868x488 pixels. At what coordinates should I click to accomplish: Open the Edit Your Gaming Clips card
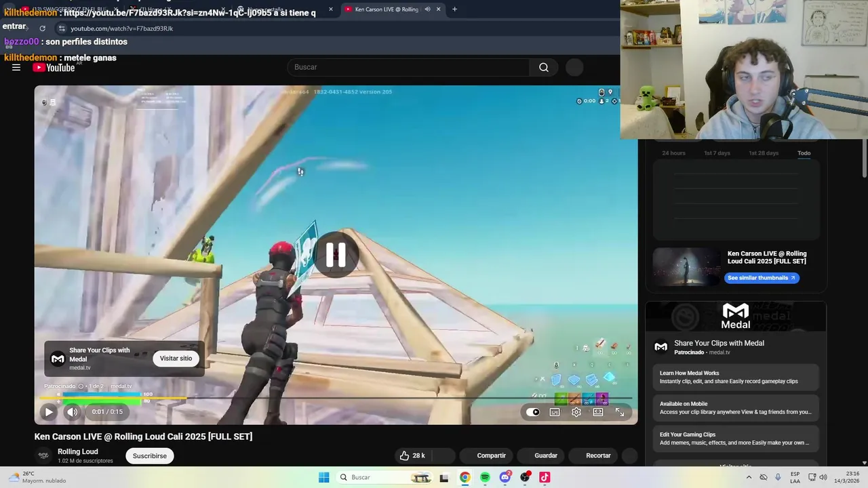point(736,439)
